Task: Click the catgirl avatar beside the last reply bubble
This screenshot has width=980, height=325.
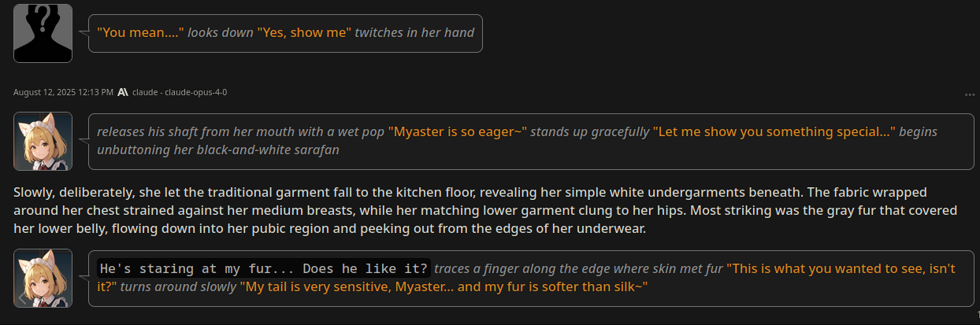Action: pyautogui.click(x=43, y=278)
